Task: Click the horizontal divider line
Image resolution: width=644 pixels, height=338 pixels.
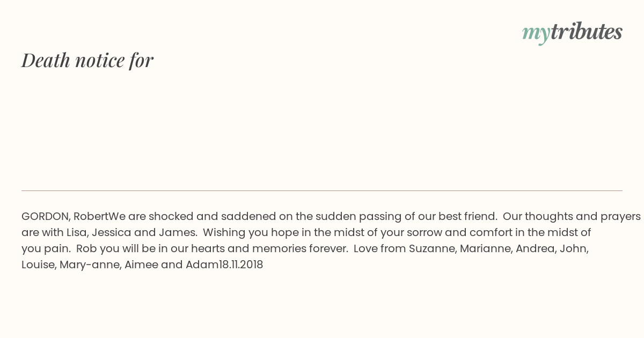Action: coord(322,190)
